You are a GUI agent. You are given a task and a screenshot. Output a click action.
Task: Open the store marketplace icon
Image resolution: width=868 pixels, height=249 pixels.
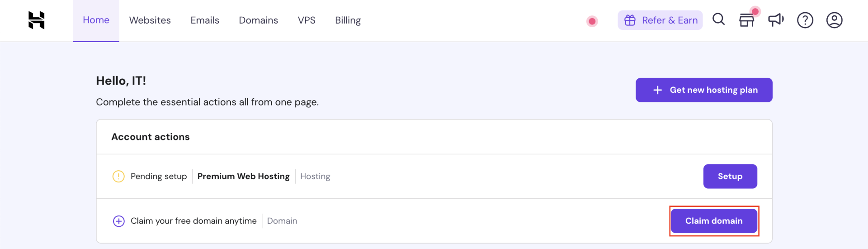click(747, 20)
